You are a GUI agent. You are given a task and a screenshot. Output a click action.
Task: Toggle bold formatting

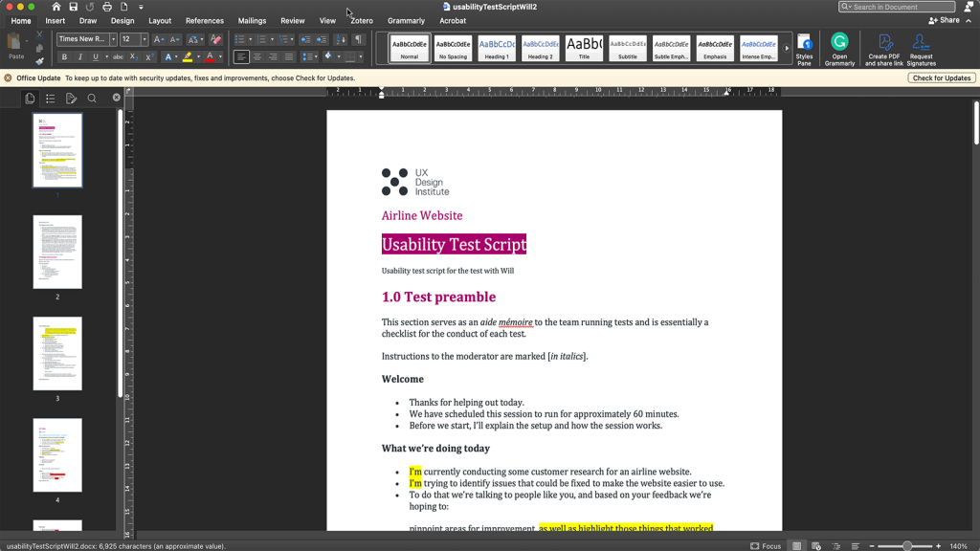pyautogui.click(x=63, y=56)
